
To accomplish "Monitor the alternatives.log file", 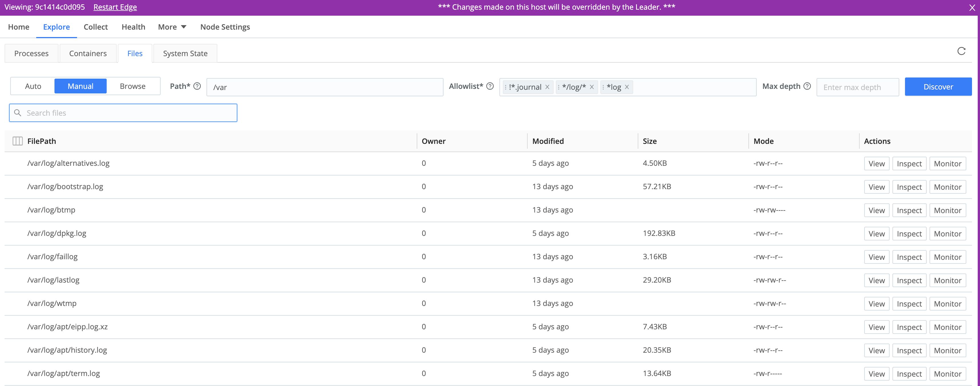I will point(947,164).
